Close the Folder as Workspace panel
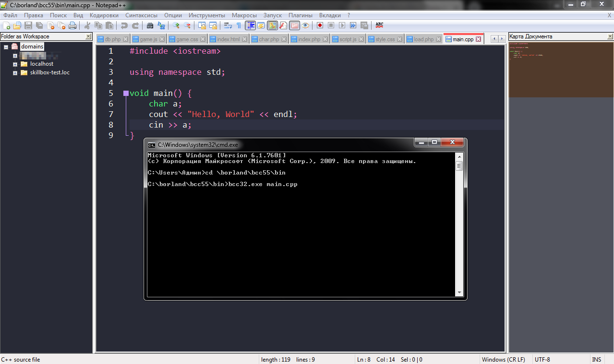The height and width of the screenshot is (364, 614). 88,36
